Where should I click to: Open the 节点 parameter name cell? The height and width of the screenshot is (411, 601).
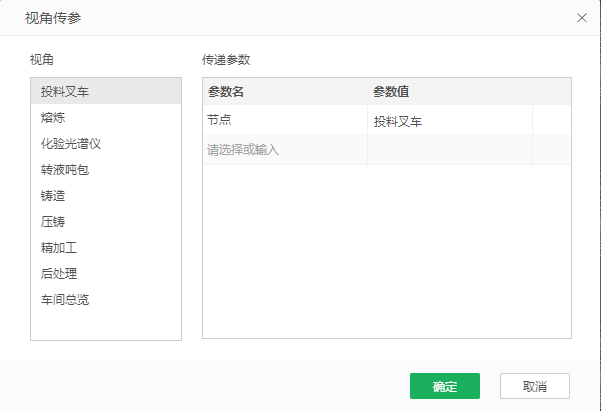[x=284, y=120]
